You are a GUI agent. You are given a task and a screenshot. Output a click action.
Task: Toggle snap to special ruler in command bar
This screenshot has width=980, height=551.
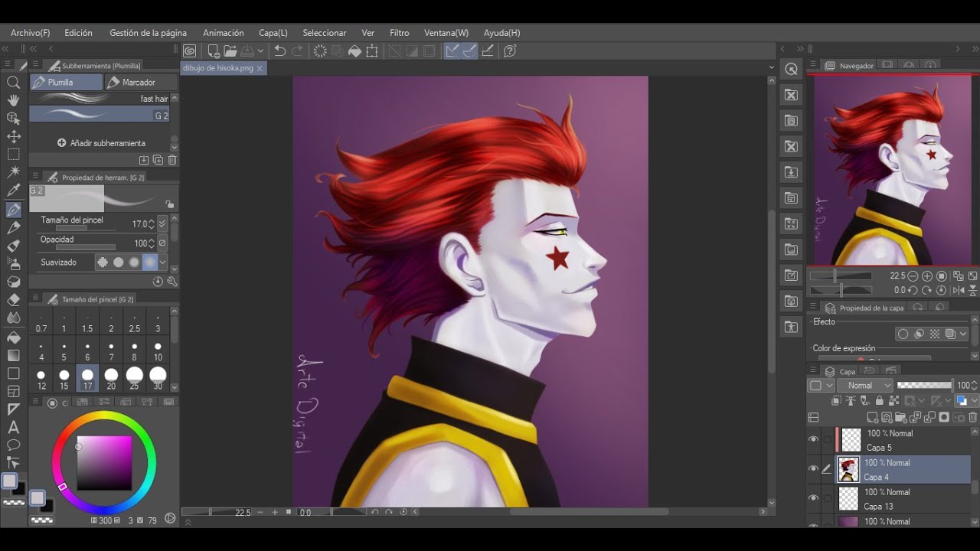coord(469,51)
